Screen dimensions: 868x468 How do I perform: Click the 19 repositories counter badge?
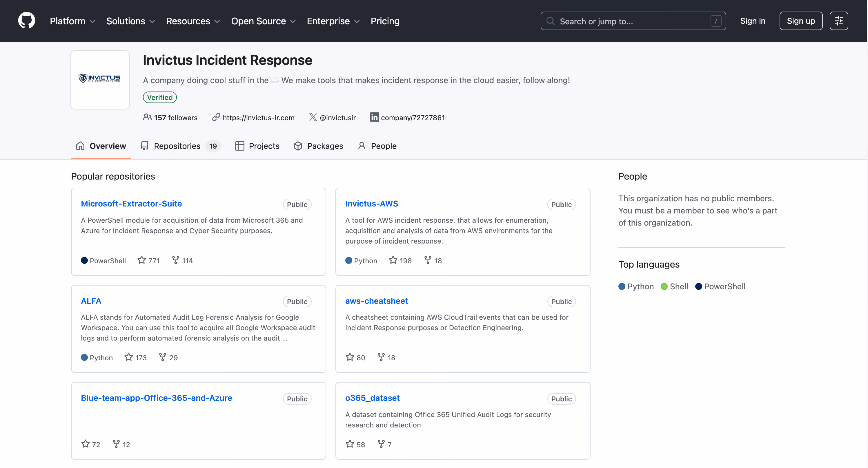click(213, 146)
